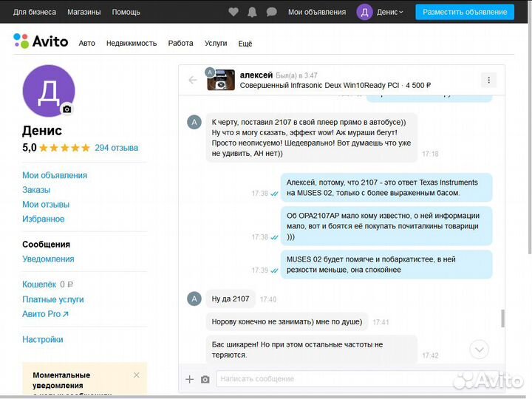The width and height of the screenshot is (532, 399).
Task: Open notifications bell icon
Action: pos(253,12)
